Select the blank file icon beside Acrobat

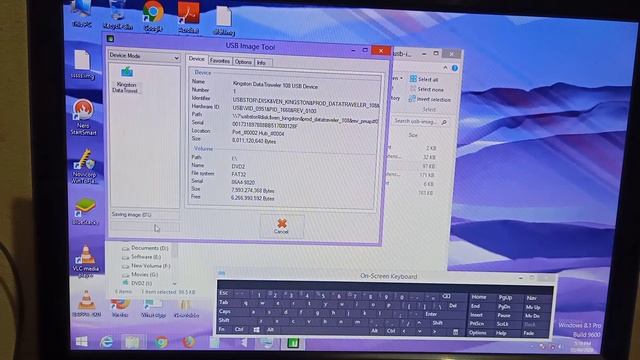click(x=224, y=20)
